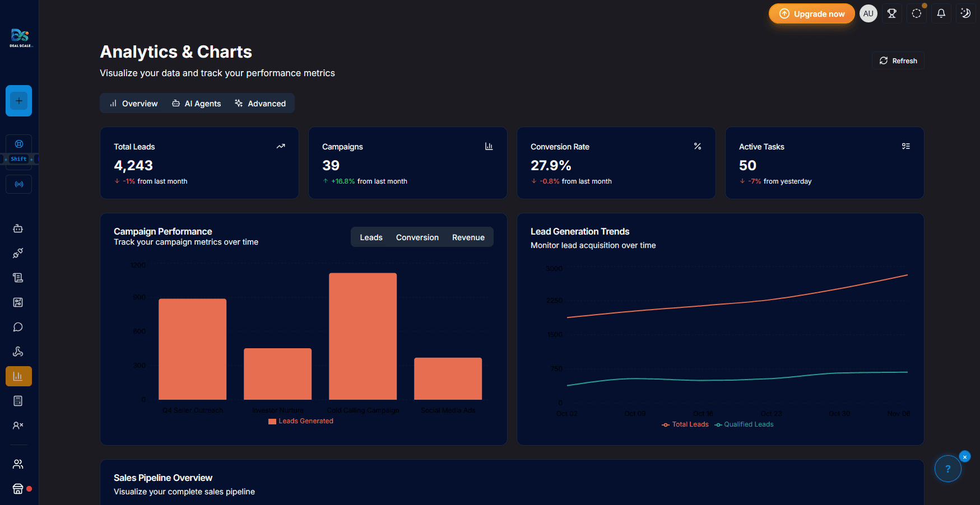Open the integrations plug icon in sidebar
This screenshot has height=505, width=980.
pos(18,253)
